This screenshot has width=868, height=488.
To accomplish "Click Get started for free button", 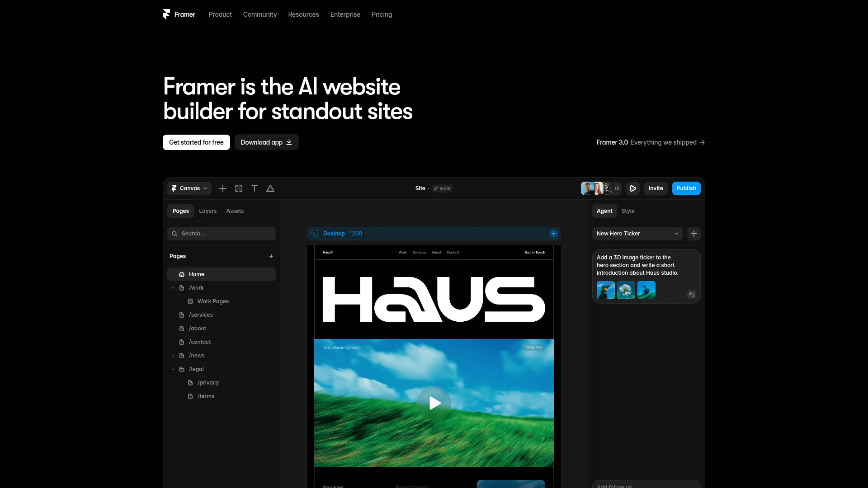I will pos(196,142).
